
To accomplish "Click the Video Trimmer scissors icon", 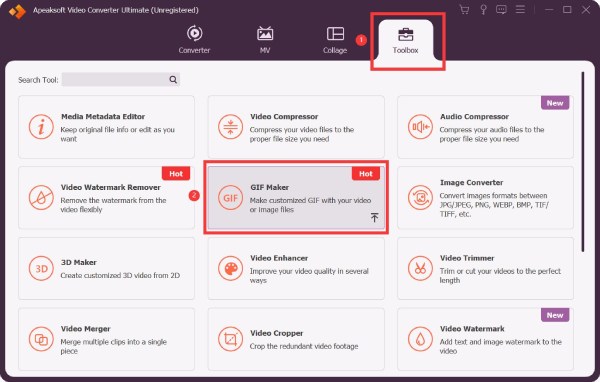I will (x=420, y=268).
